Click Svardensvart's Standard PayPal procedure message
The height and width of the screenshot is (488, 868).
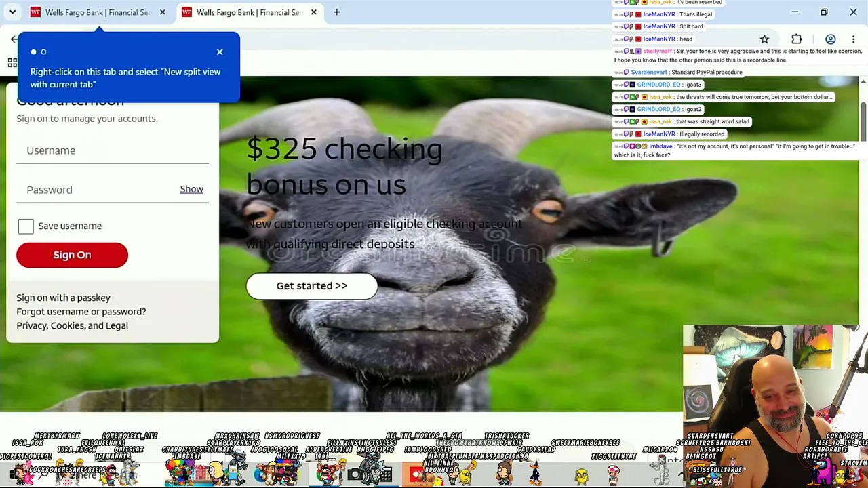678,73
